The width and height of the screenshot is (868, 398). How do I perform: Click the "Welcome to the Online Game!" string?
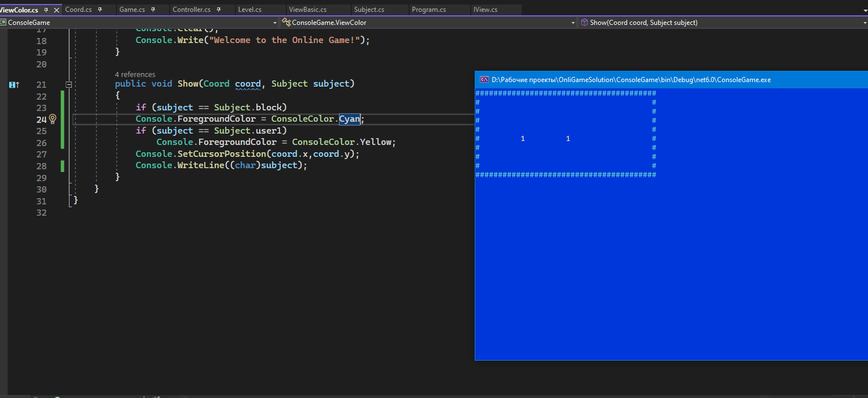pyautogui.click(x=287, y=40)
